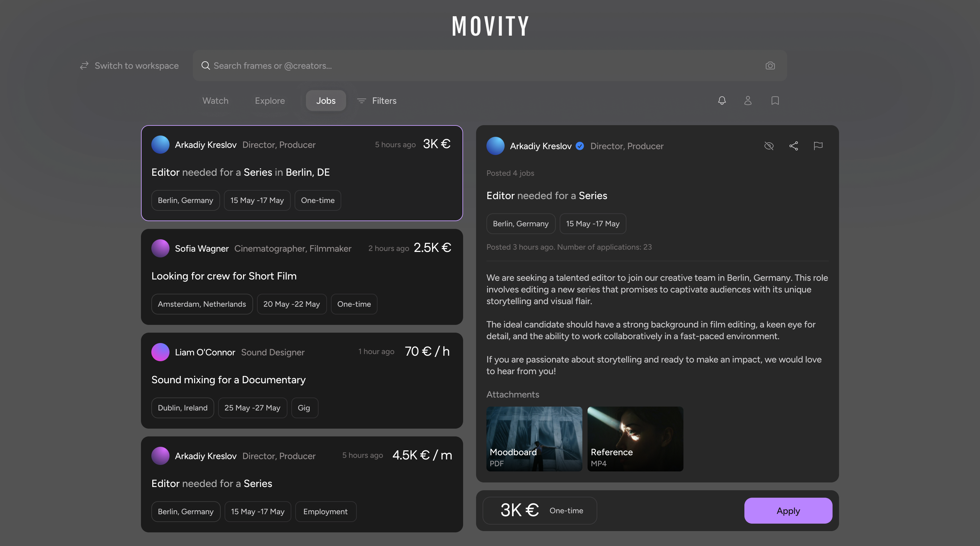This screenshot has height=546, width=980.
Task: Click Sofia Wagner's avatar
Action: point(160,248)
